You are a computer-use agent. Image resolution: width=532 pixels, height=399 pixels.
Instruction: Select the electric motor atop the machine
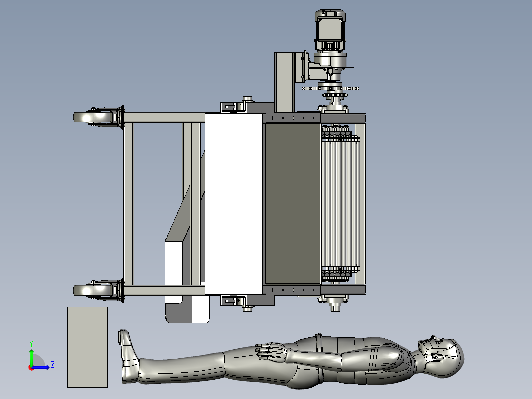[330, 31]
